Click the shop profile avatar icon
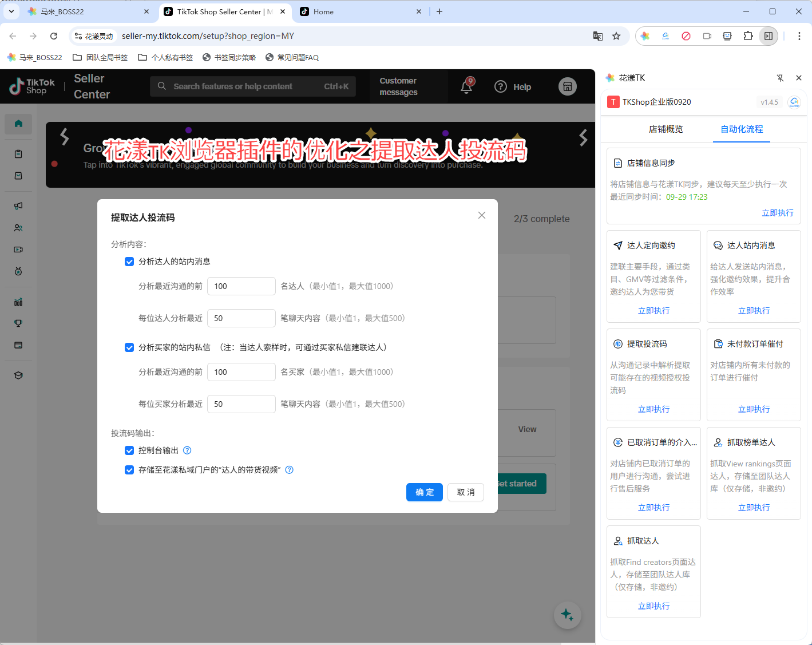Screen dimensions: 812x645 (x=567, y=86)
